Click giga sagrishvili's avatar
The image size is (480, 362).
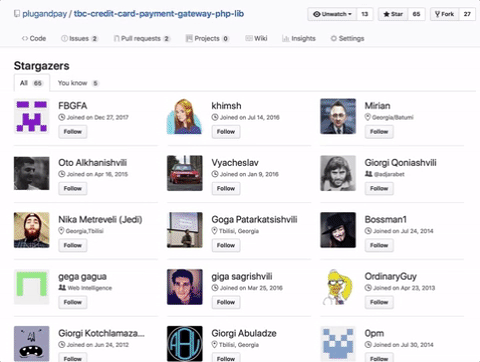click(x=185, y=287)
